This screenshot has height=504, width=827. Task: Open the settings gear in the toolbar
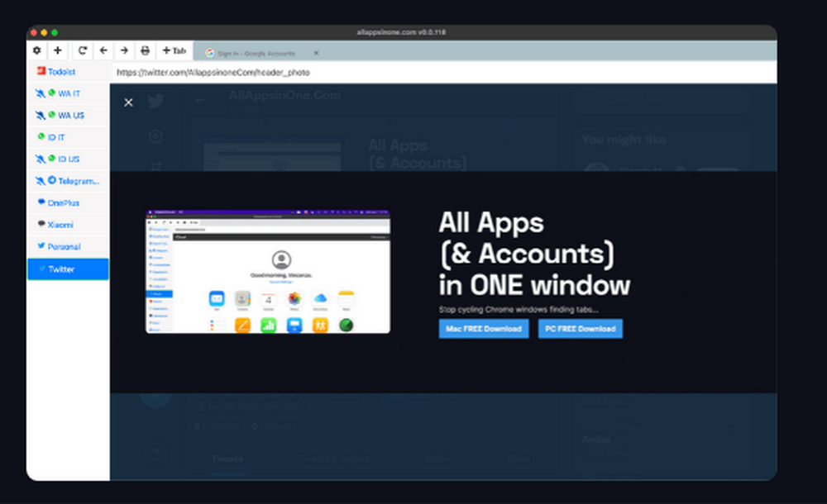pos(37,50)
